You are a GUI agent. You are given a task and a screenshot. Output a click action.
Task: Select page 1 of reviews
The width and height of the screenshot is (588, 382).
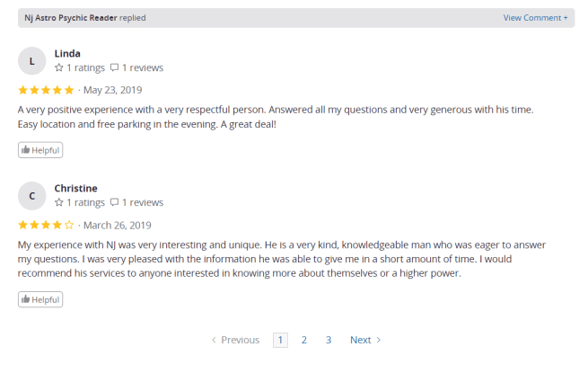pyautogui.click(x=280, y=340)
